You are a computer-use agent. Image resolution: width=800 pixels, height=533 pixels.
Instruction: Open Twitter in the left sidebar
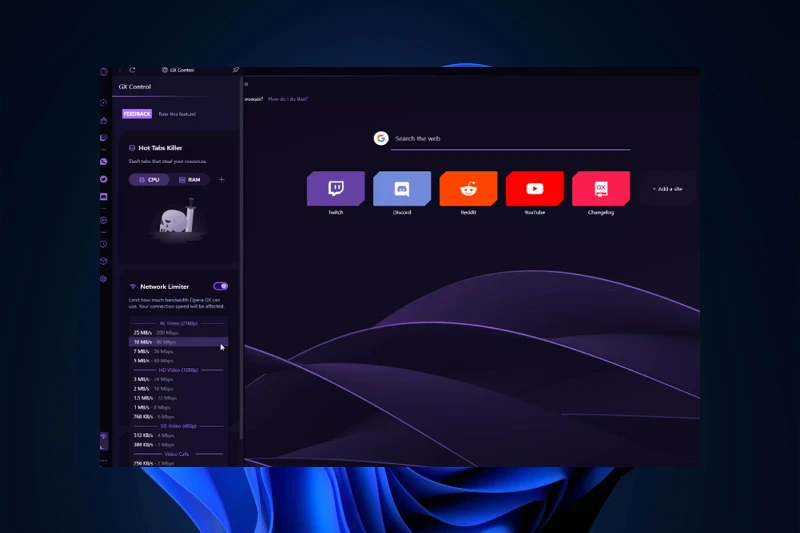[x=104, y=179]
